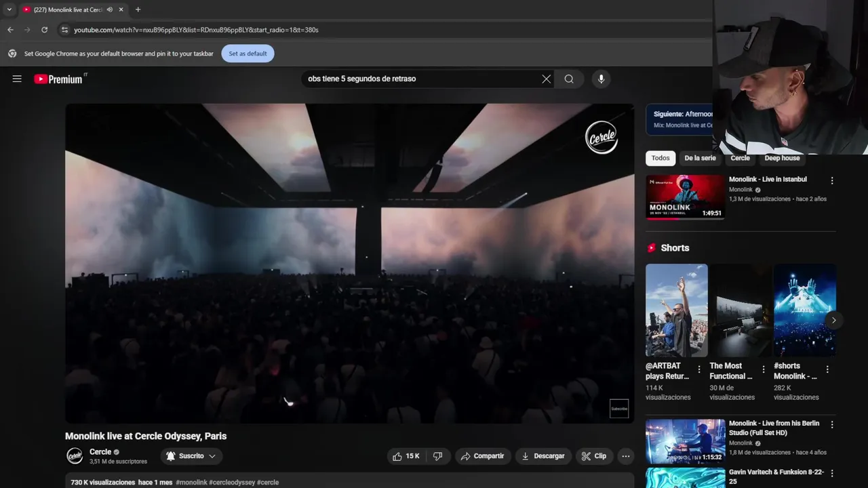Start voice search with microphone icon
This screenshot has height=488, width=868.
(x=601, y=79)
